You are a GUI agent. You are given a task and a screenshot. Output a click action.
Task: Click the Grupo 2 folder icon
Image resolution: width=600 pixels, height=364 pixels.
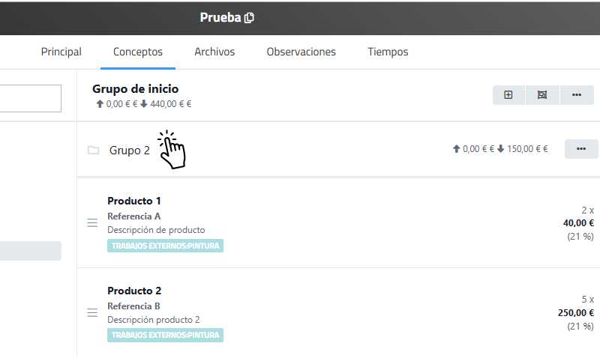point(93,150)
